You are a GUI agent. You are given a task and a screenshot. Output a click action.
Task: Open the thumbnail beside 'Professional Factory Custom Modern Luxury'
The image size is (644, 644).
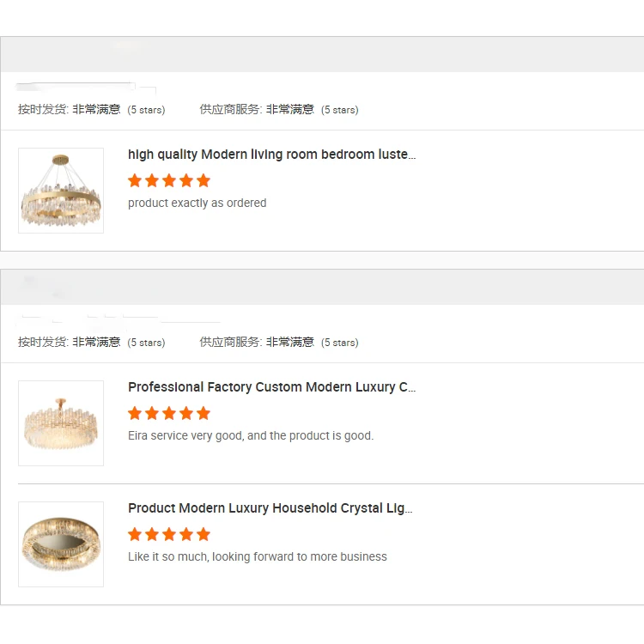click(61, 423)
